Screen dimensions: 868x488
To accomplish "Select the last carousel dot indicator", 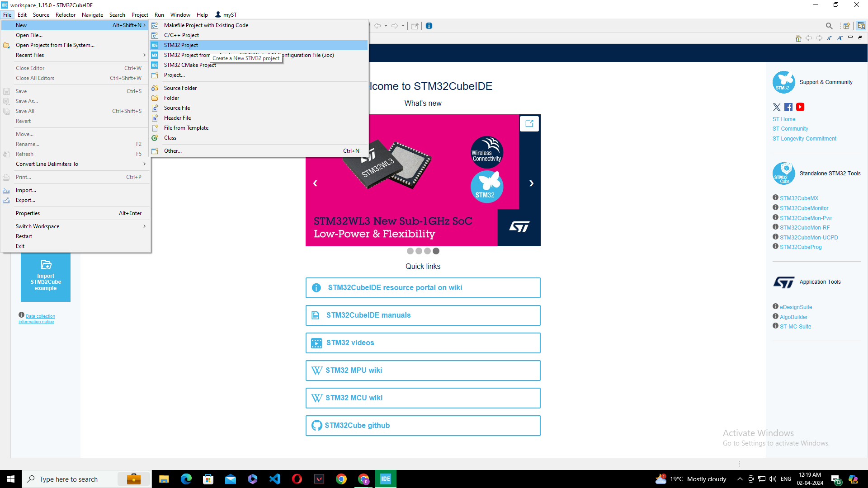I will (x=436, y=251).
